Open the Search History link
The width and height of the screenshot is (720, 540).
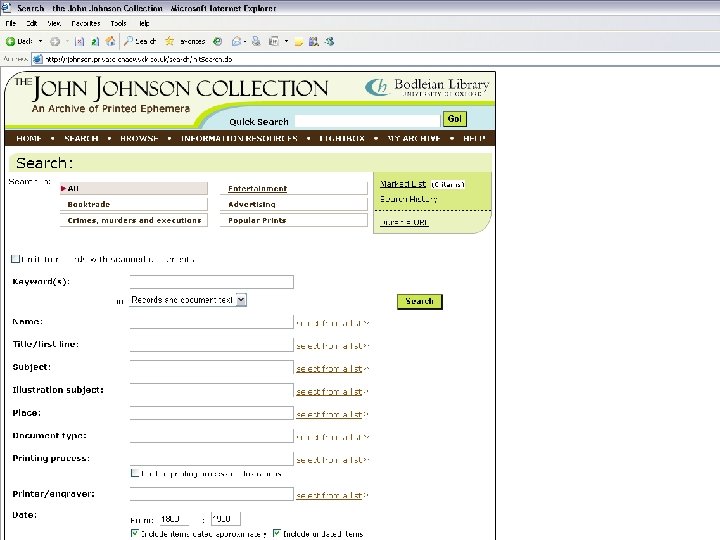(x=408, y=199)
